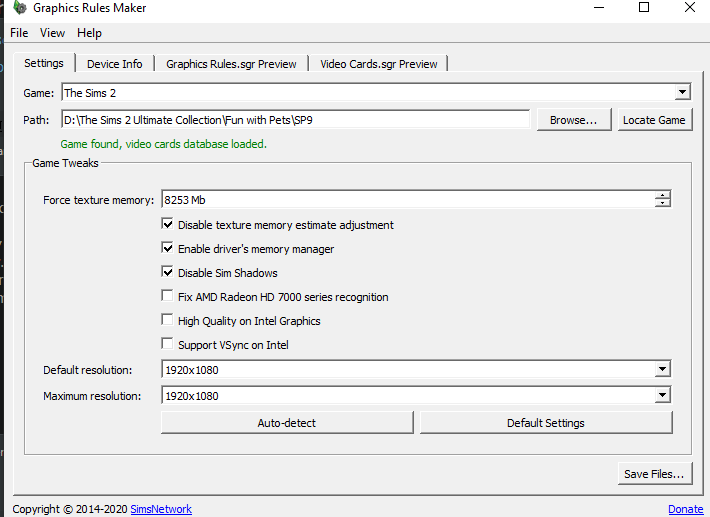This screenshot has width=710, height=517.
Task: Enable High Quality on Intel Graphics
Action: (x=168, y=321)
